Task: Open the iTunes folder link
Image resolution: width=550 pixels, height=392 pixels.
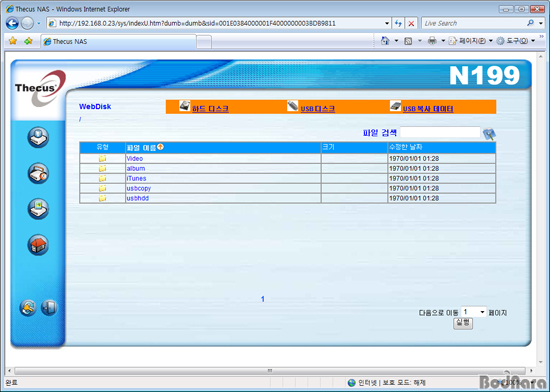Action: click(x=136, y=178)
